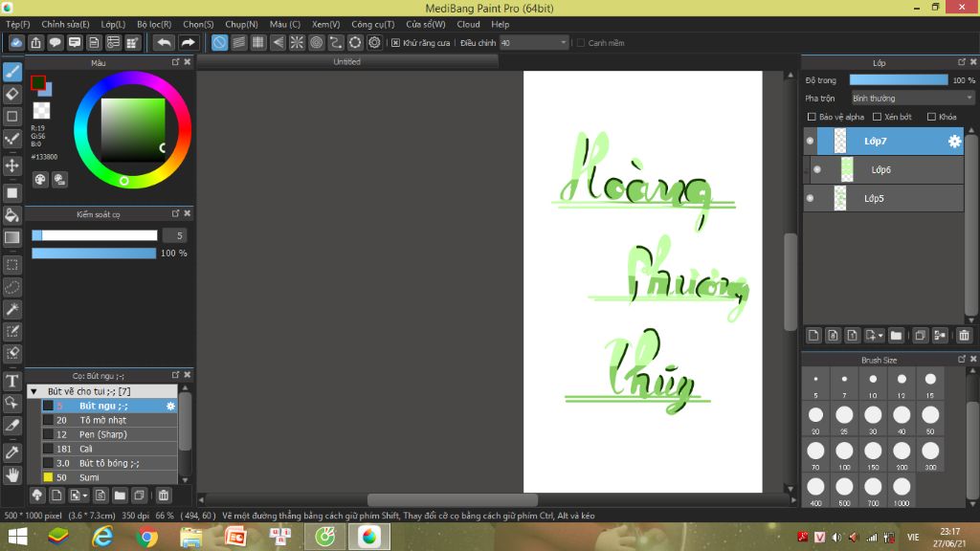The height and width of the screenshot is (551, 980).
Task: Open the Chỉnh sửa(E) menu
Action: point(65,24)
